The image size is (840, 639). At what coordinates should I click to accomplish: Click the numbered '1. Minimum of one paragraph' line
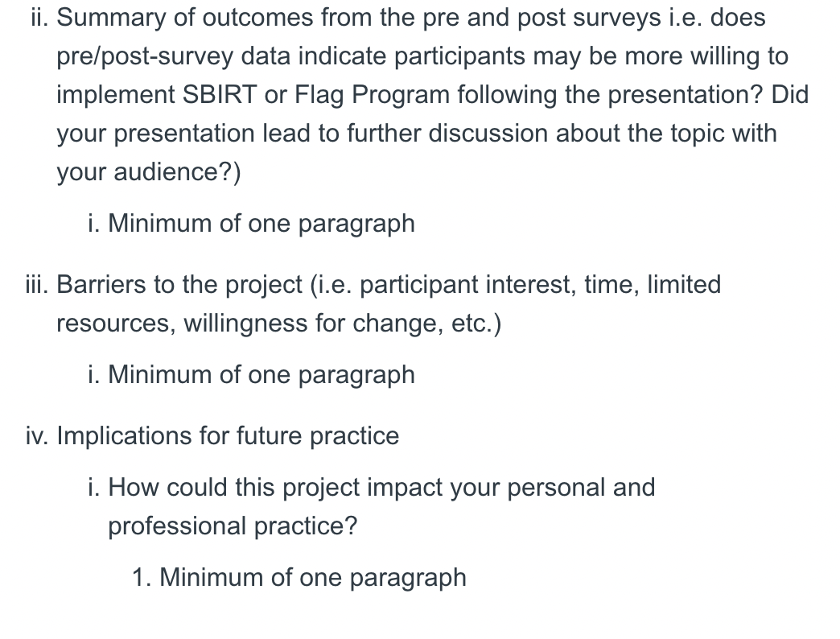point(299,578)
